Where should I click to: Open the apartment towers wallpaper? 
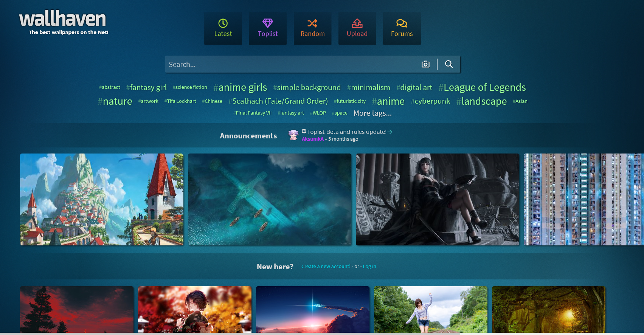coord(584,199)
